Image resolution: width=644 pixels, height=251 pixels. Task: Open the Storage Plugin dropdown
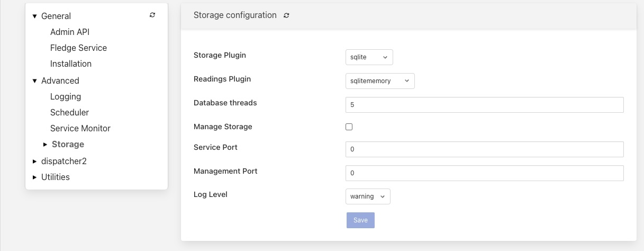[x=369, y=57]
